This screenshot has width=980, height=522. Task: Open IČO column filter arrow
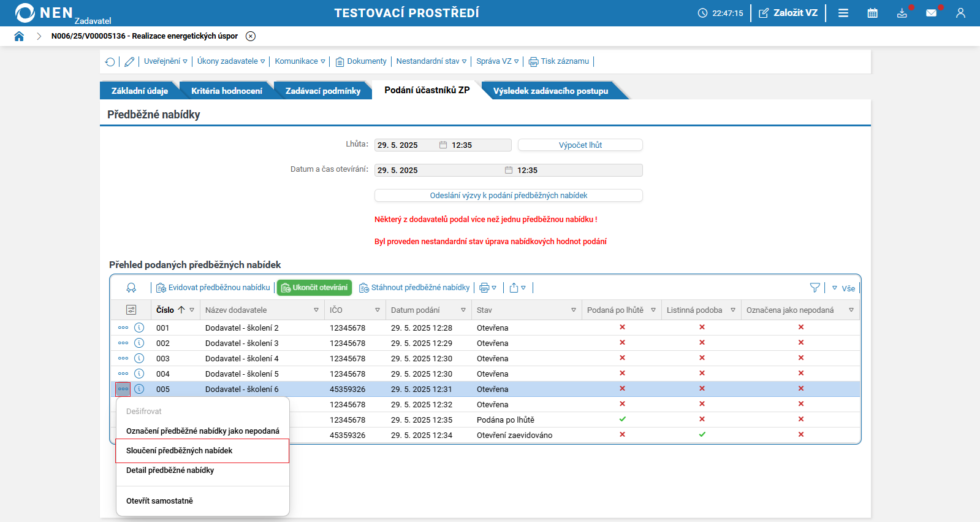[x=378, y=310]
